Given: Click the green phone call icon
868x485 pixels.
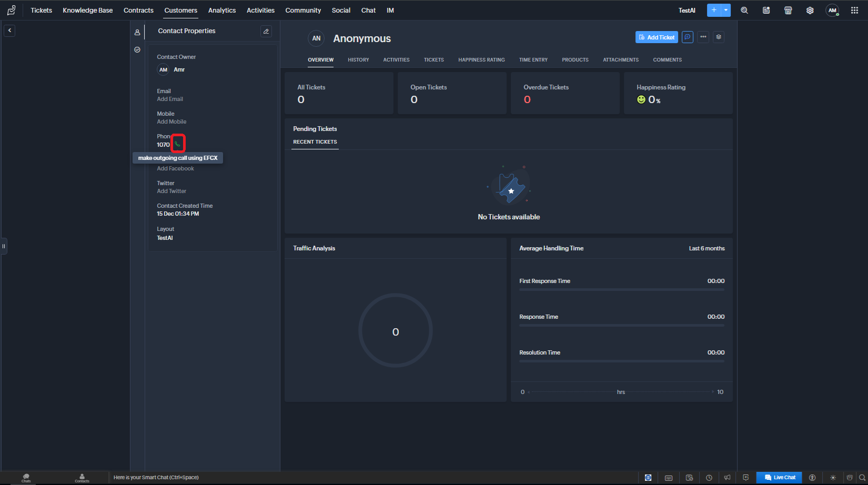Looking at the screenshot, I should 178,144.
